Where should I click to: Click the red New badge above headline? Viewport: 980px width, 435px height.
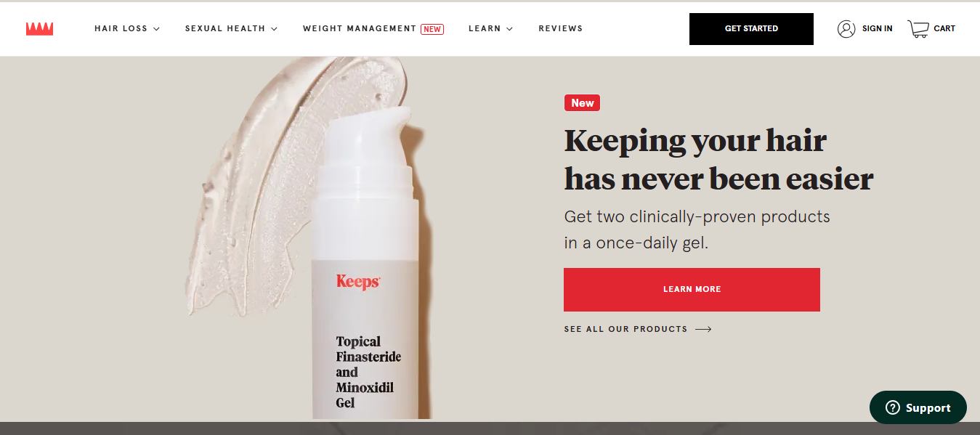(582, 103)
